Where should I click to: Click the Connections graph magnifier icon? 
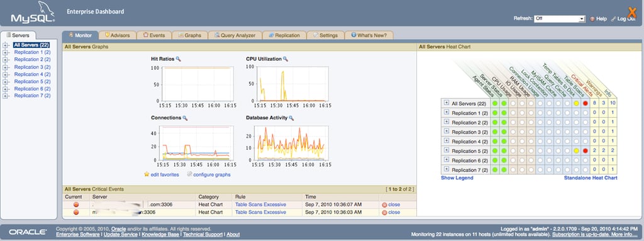[x=185, y=118]
